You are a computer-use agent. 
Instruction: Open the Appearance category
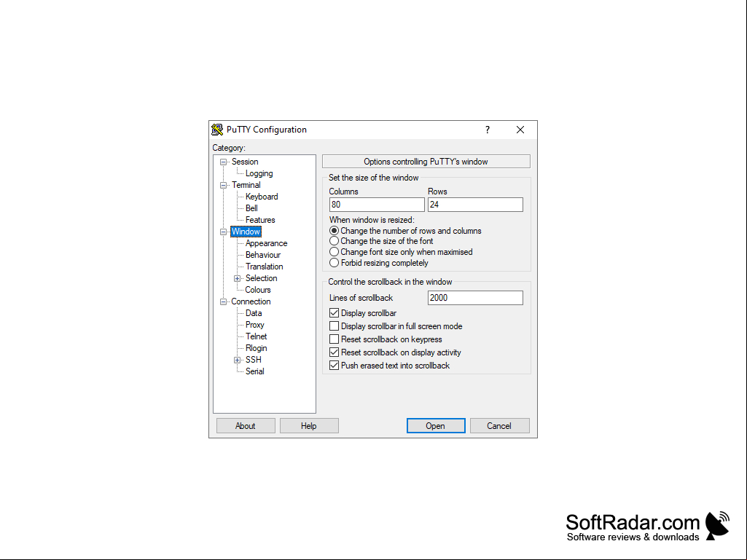pyautogui.click(x=266, y=243)
